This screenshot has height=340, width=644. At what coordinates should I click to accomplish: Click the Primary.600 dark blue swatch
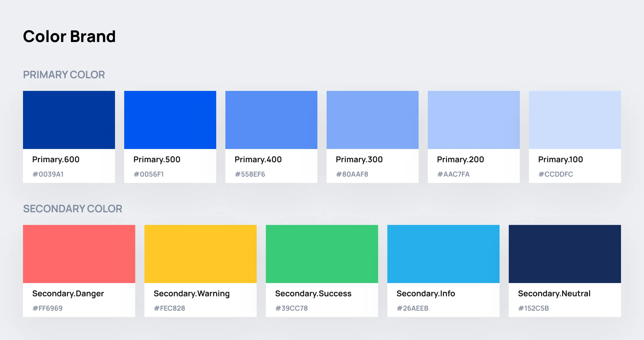click(69, 120)
